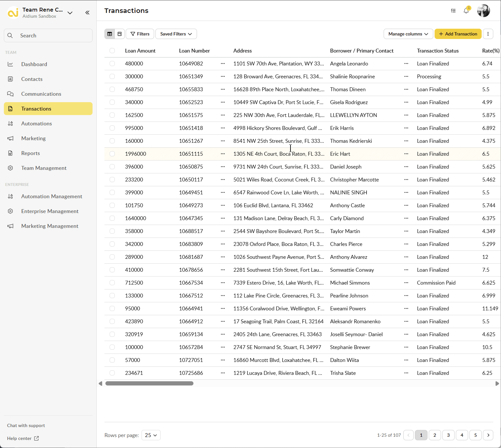Switch to table grid view icon
The height and width of the screenshot is (448, 501).
(110, 34)
